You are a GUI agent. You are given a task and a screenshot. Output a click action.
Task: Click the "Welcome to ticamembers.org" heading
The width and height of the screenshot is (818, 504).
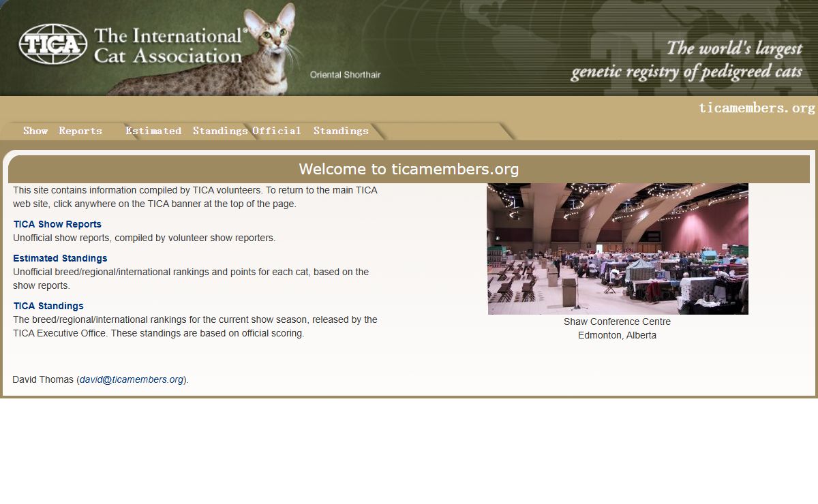point(408,169)
